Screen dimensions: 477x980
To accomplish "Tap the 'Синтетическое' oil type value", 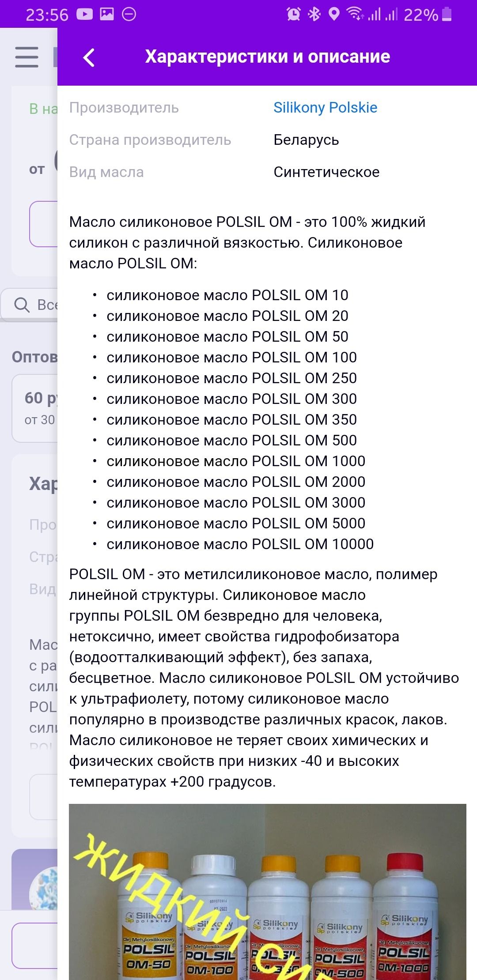I will click(x=326, y=172).
